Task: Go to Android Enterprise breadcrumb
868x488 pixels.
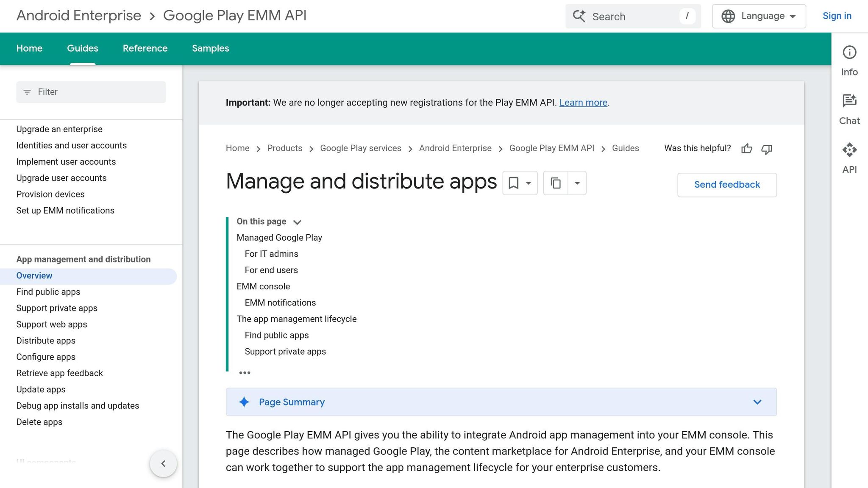Action: (x=455, y=148)
